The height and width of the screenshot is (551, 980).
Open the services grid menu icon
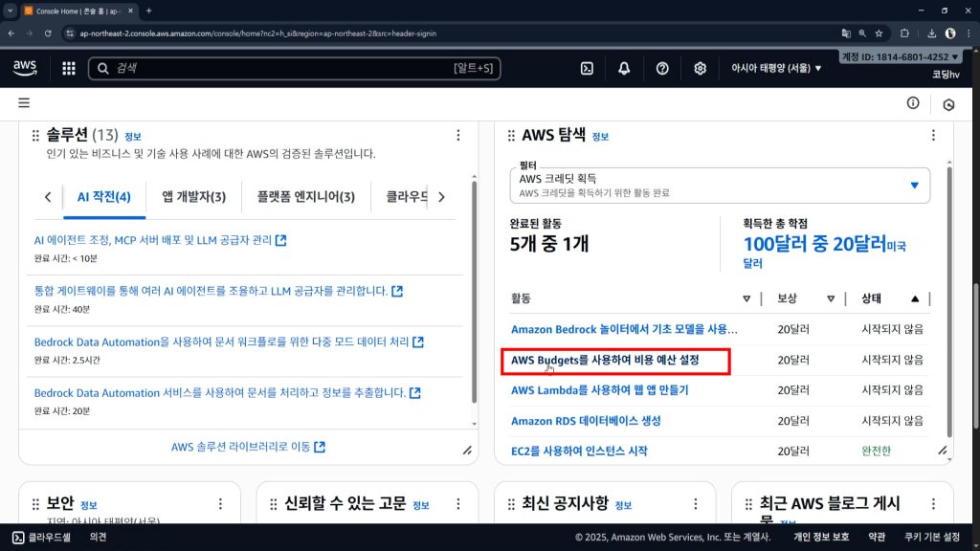(x=69, y=69)
